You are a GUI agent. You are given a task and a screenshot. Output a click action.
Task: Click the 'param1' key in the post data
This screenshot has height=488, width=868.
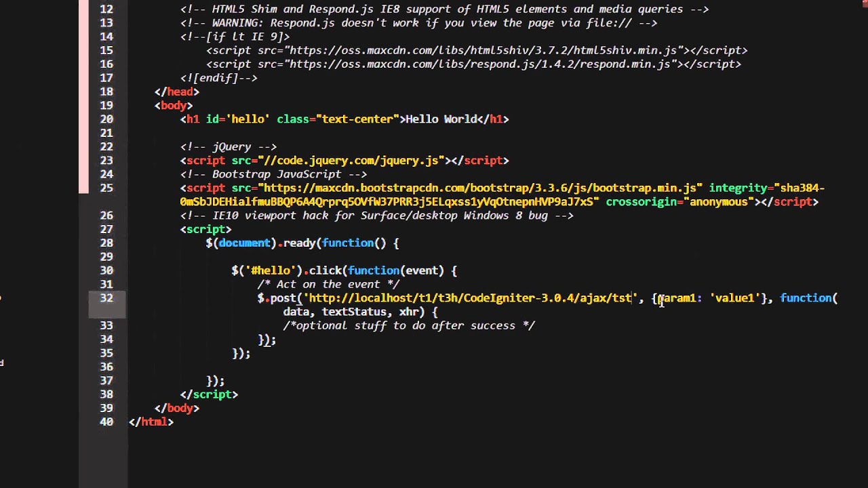[677, 298]
